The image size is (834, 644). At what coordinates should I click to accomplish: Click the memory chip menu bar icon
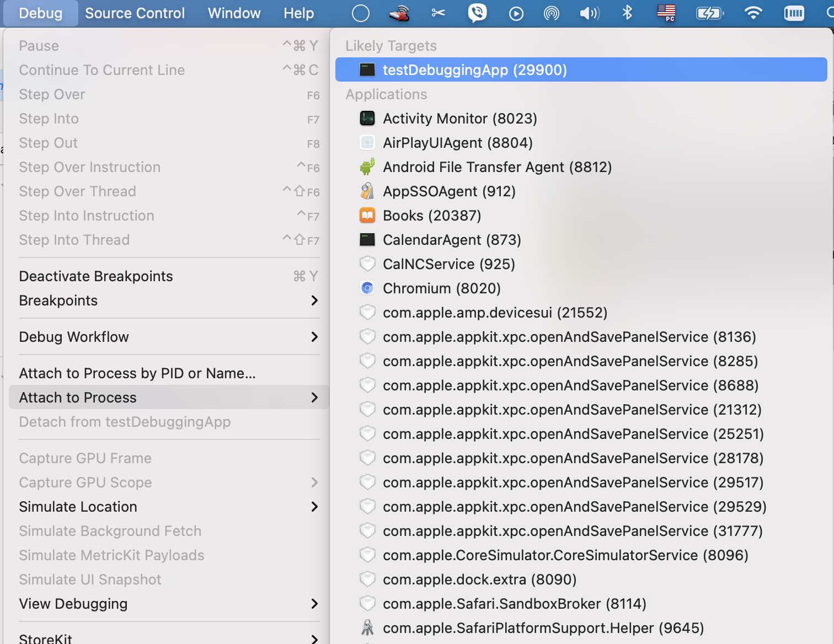click(x=794, y=13)
